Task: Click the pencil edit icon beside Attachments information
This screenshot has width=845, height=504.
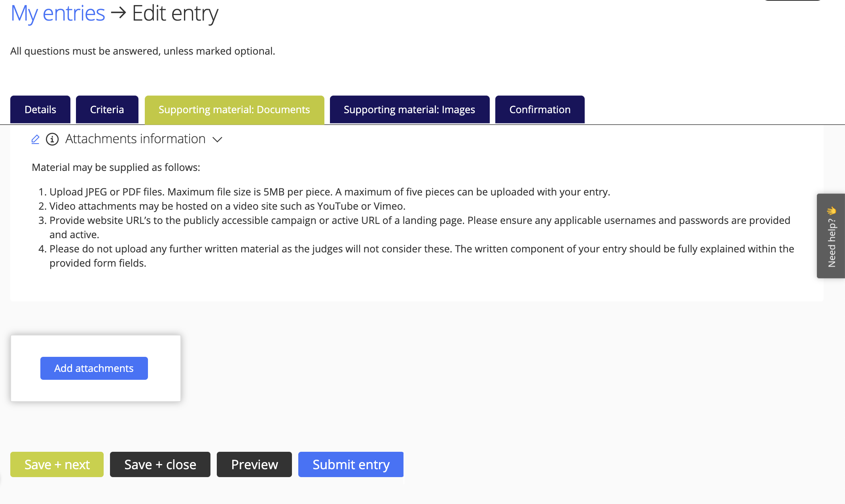Action: pyautogui.click(x=35, y=139)
